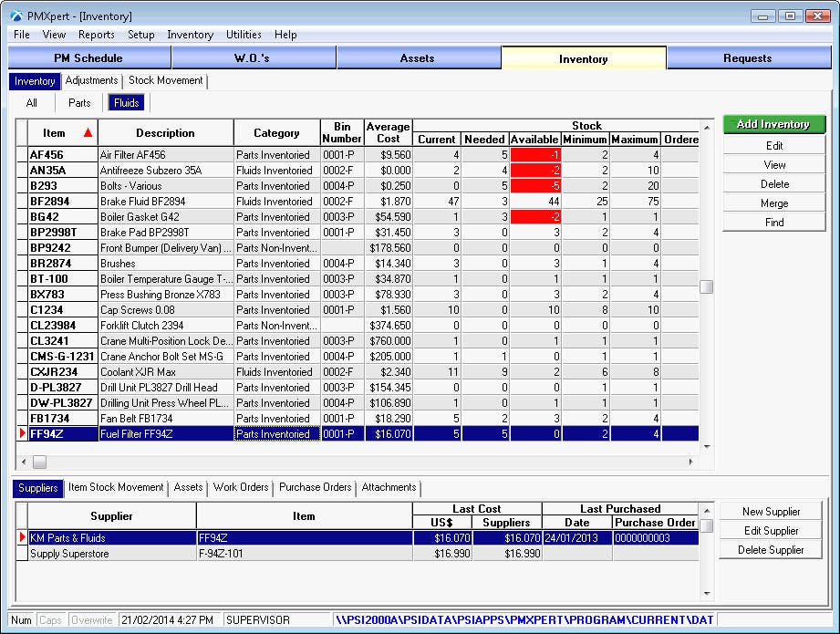Click the green Add Inventory button
The image size is (840, 634).
[773, 124]
